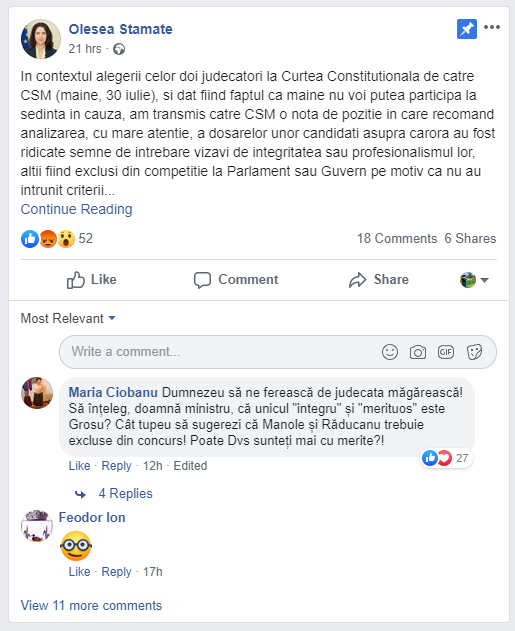515x631 pixels.
Task: Click View 11 more comments
Action: point(91,605)
